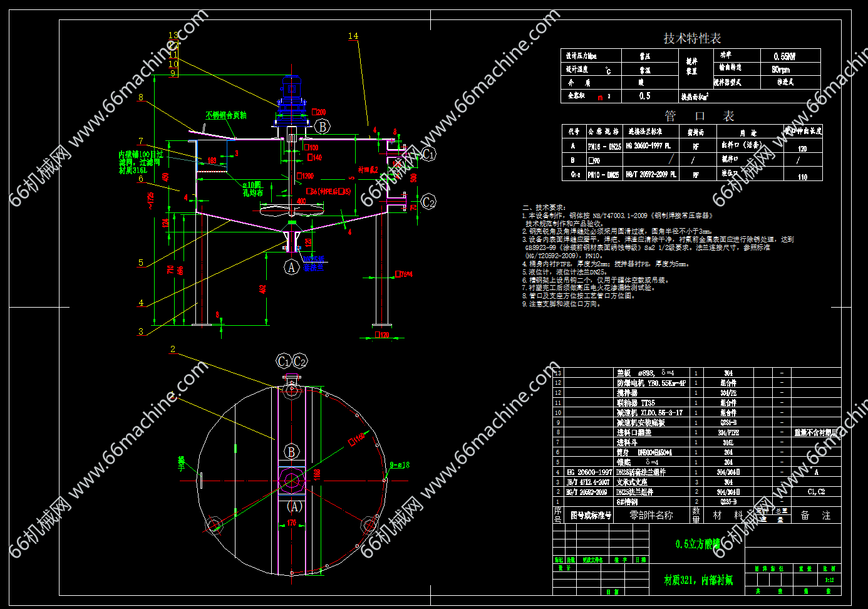Click the 0.55KW power value cell
Screen dimensions: 868x609
point(784,56)
